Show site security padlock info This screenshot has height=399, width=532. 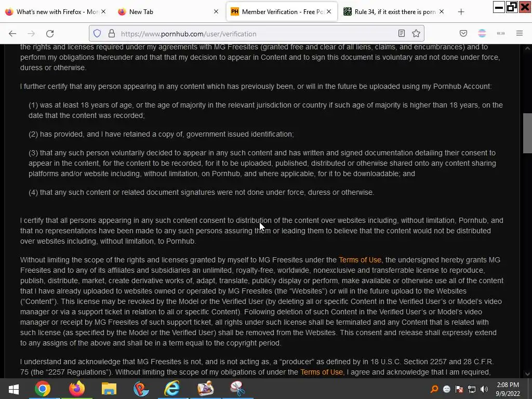112,33
